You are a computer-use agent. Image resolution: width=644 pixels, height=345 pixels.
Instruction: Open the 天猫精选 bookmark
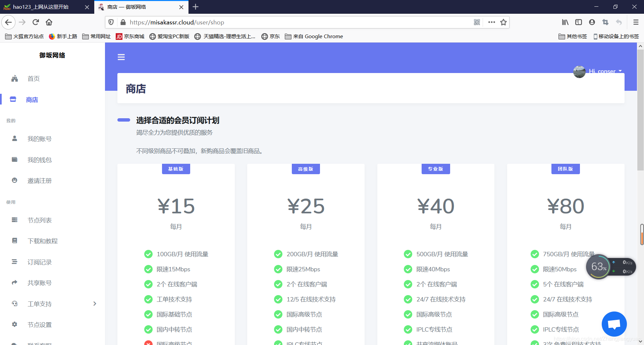(x=225, y=37)
